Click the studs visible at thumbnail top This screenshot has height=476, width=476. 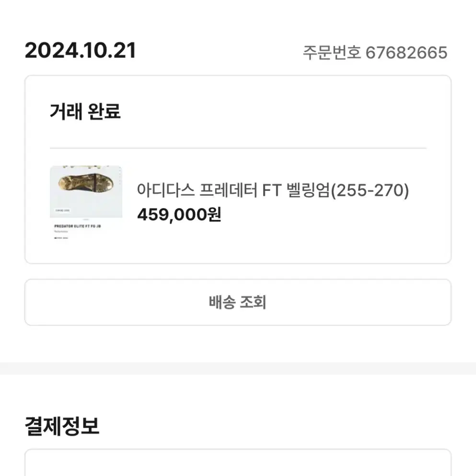coord(86,167)
